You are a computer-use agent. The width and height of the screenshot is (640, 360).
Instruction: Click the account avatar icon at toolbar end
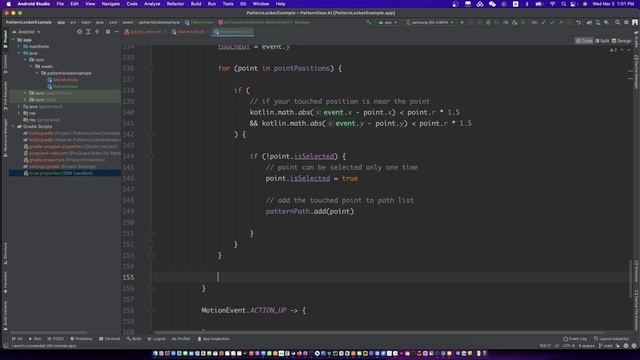click(635, 22)
